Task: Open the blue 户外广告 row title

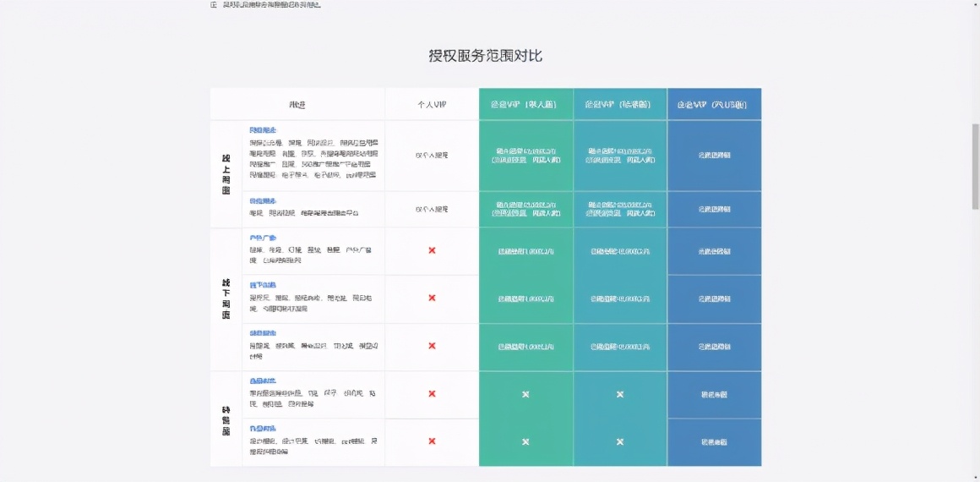Action: (263, 238)
